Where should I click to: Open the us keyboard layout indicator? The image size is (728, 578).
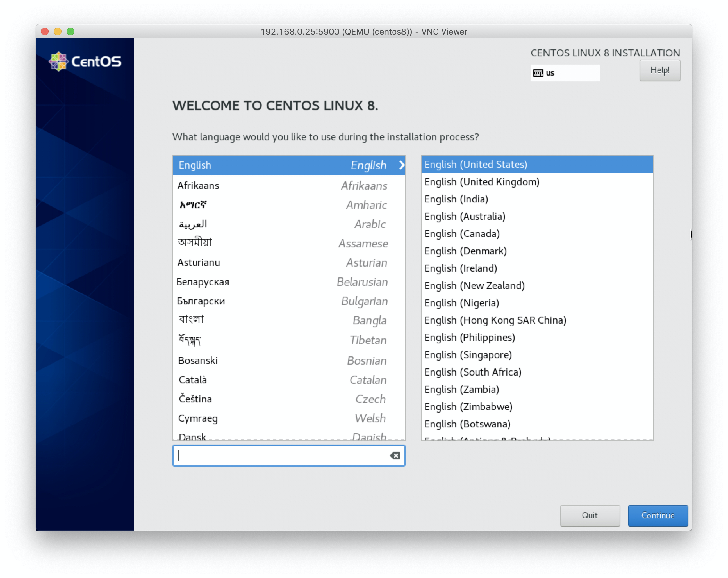click(565, 73)
